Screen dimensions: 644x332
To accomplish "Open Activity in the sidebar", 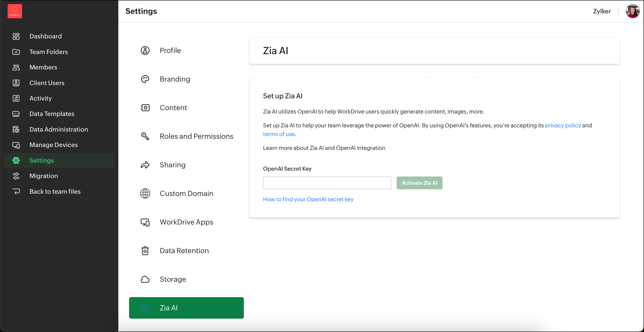I will click(x=59, y=98).
